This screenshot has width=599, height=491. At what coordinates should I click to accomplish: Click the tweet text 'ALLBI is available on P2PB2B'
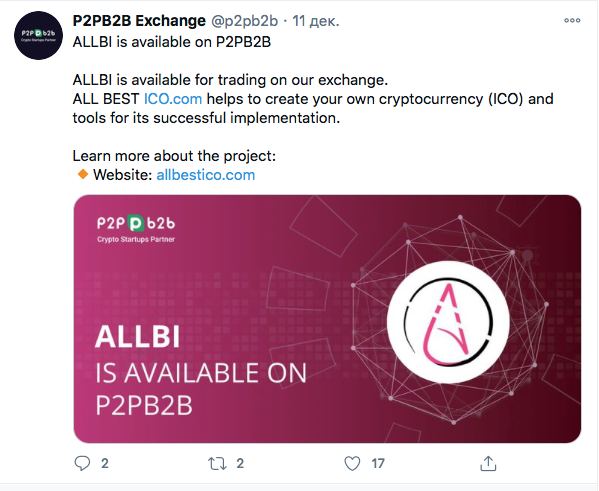click(172, 42)
